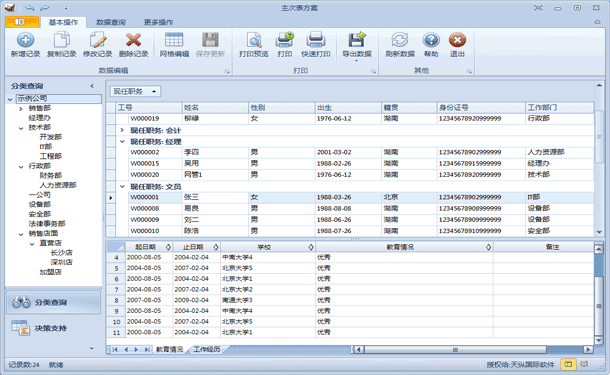Collapse the 现任职务: 文员 group
The image size is (610, 375).
coord(122,187)
